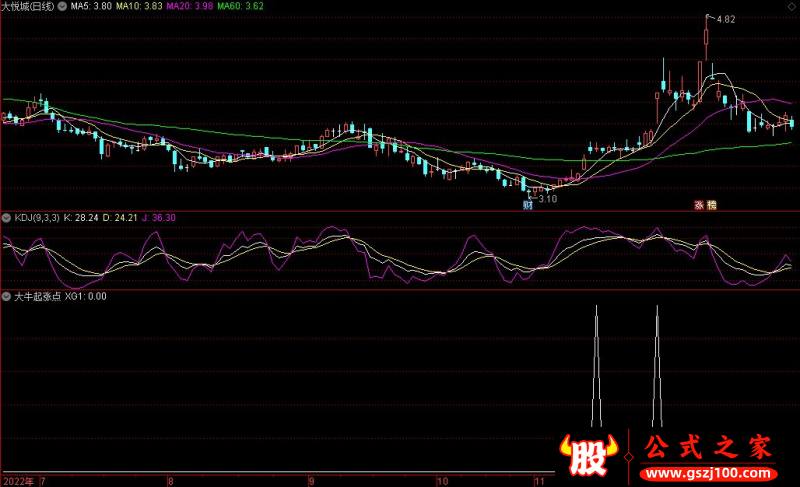Screen dimensions: 800x487
Task: Click the 大牛起涨点 indicator name
Action: [36, 296]
